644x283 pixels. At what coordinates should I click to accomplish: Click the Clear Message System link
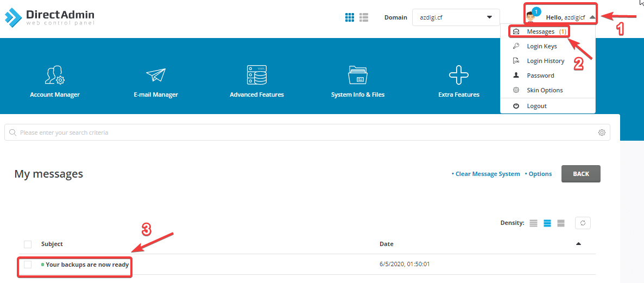click(486, 174)
